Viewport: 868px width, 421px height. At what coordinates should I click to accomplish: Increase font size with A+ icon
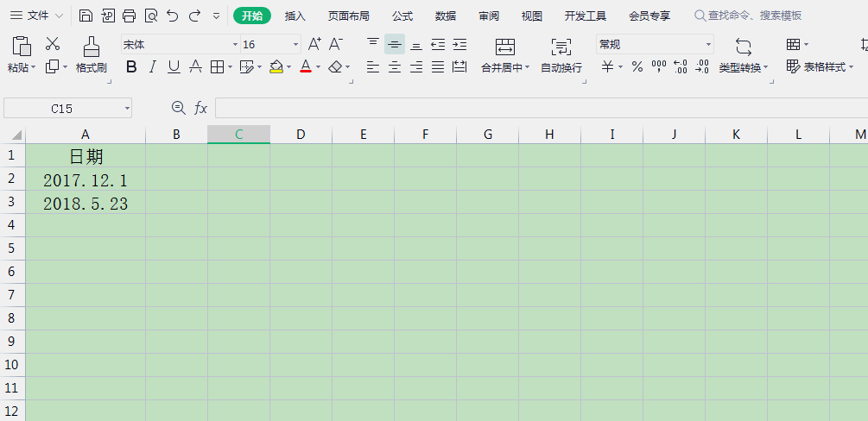tap(314, 44)
